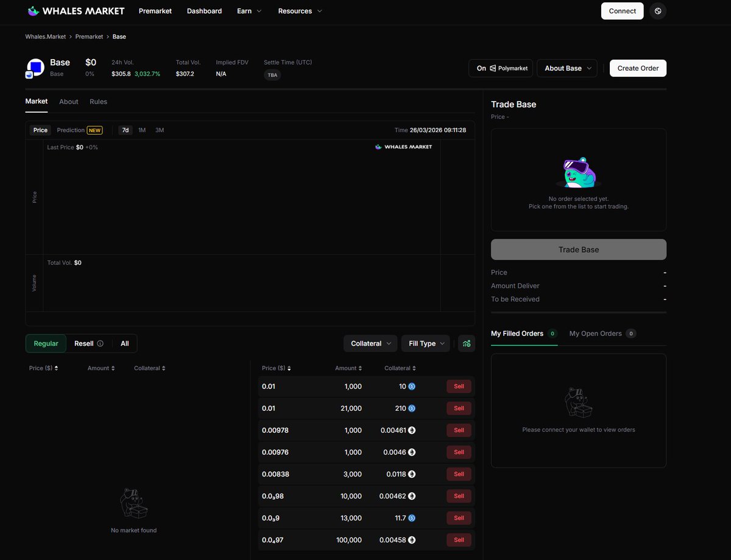Click Sell on the 0.00838 price row

459,474
